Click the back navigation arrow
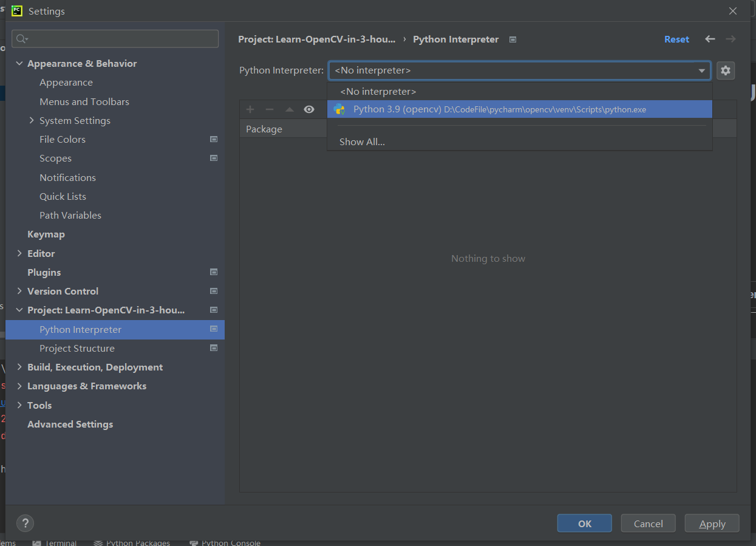756x546 pixels. click(x=710, y=39)
